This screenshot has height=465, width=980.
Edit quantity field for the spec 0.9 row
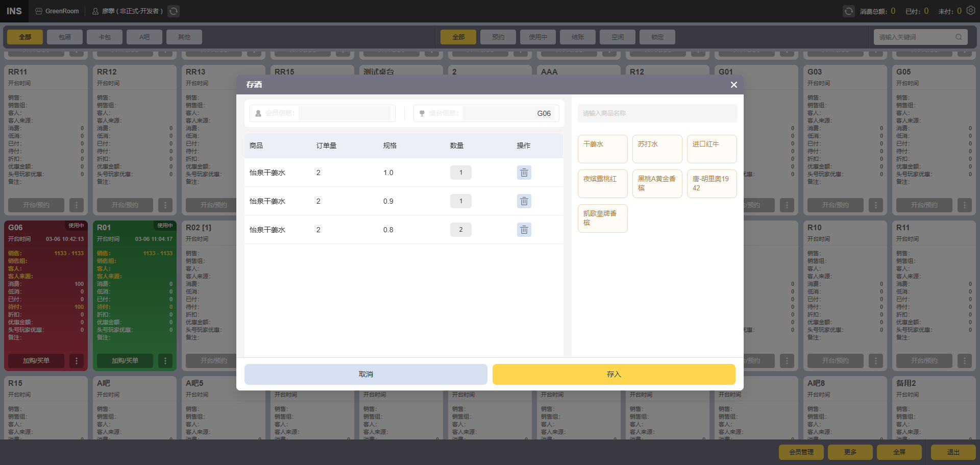tap(461, 201)
